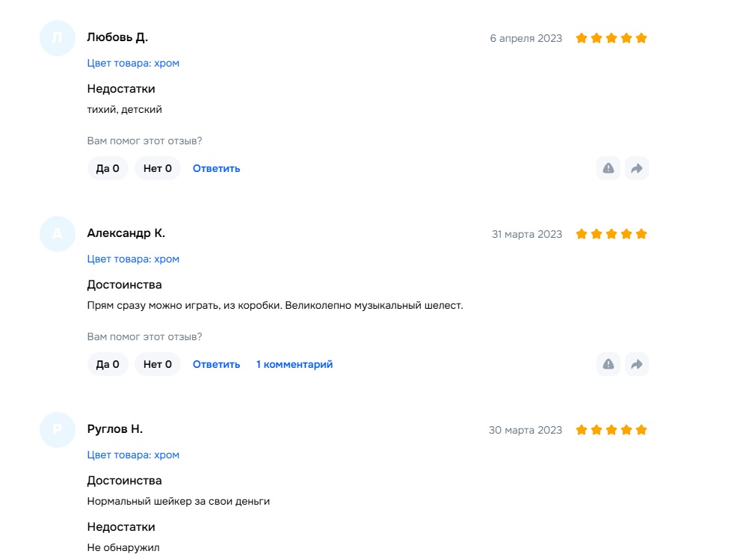Click star rating on Любовь Д.'s review
743x560 pixels.
(611, 38)
